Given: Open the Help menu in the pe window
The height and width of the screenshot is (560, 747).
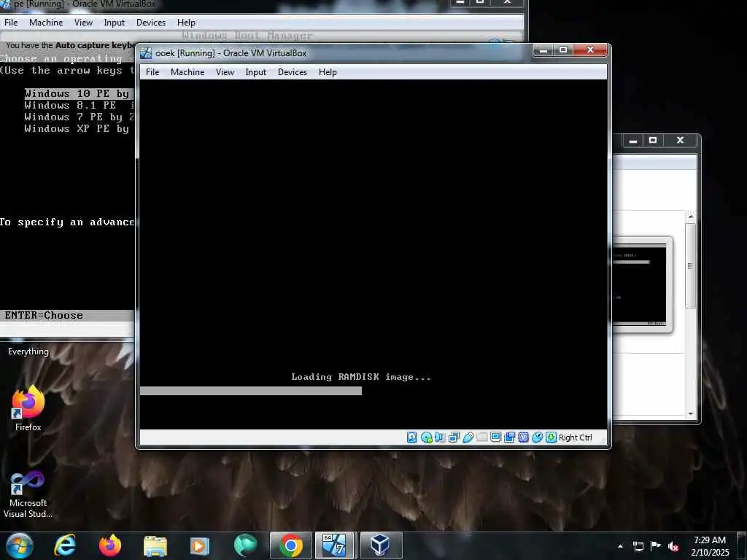Looking at the screenshot, I should (x=186, y=23).
